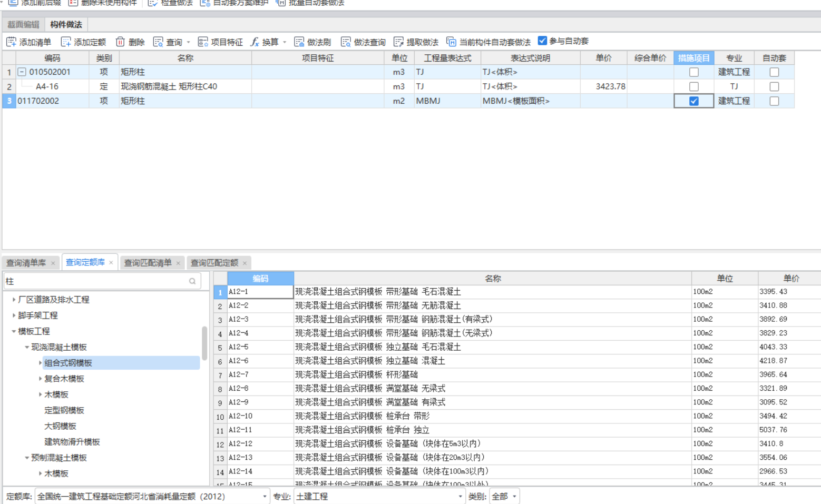Check 措施项目 box for row 010502001

(x=694, y=72)
